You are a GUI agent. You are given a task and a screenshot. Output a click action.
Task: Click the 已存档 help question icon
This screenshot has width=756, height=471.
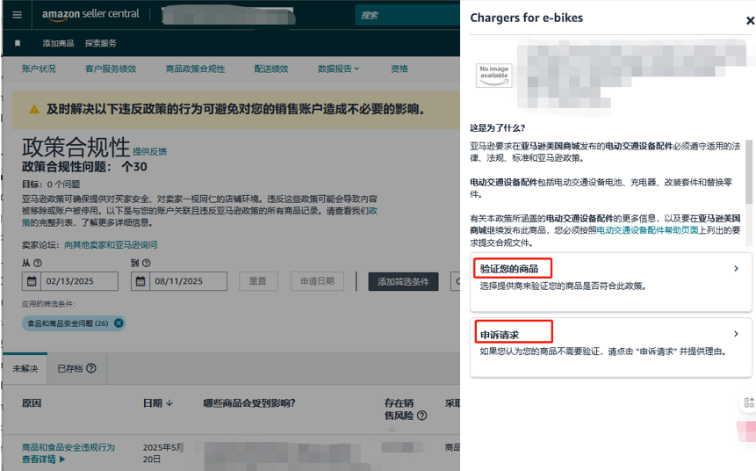click(91, 368)
